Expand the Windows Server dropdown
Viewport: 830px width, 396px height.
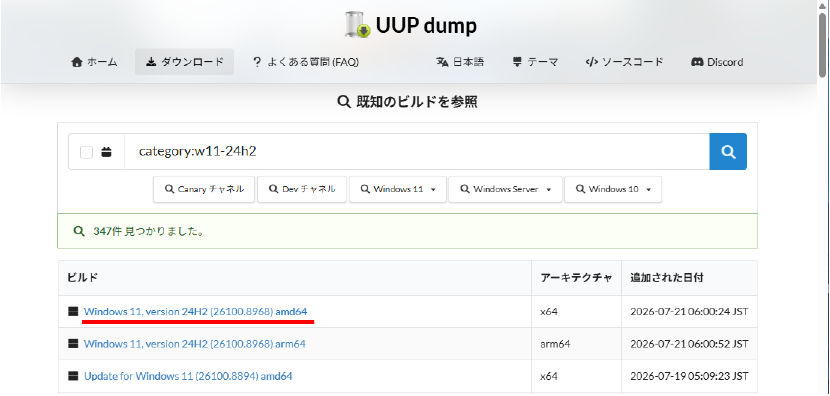[x=505, y=189]
